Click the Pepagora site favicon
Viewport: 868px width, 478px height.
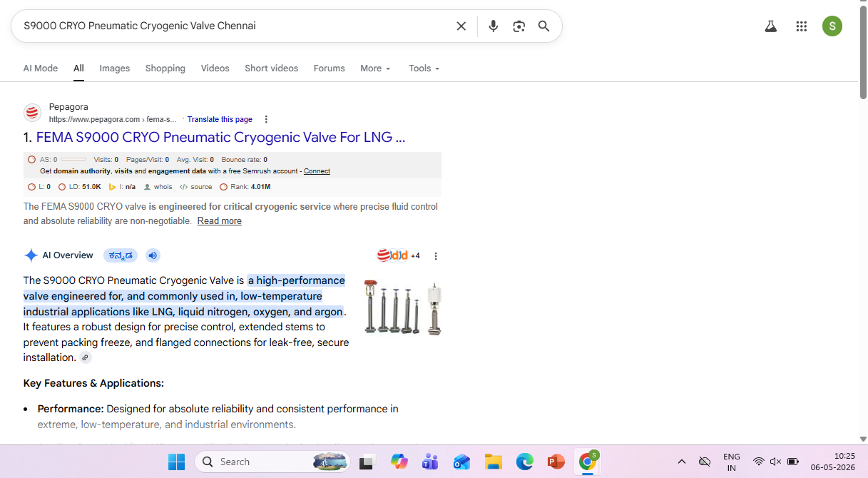point(32,113)
